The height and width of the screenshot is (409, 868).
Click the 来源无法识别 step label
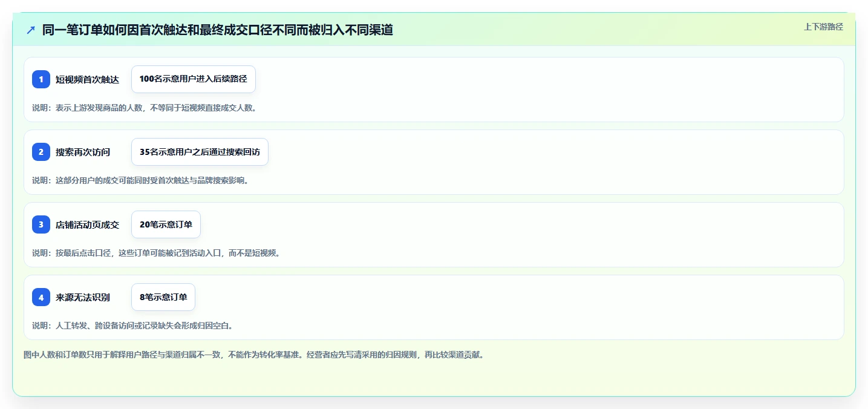click(83, 297)
